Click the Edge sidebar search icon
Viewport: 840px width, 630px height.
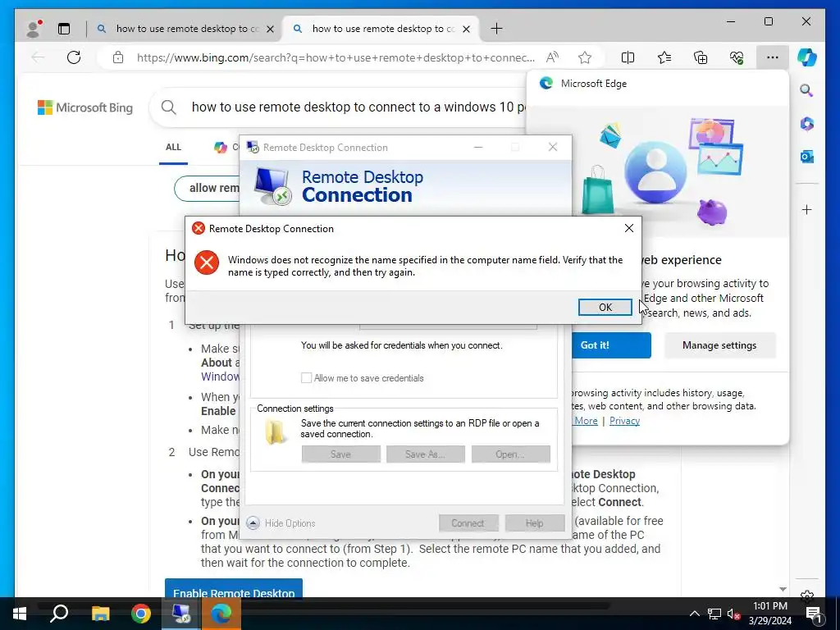(807, 90)
